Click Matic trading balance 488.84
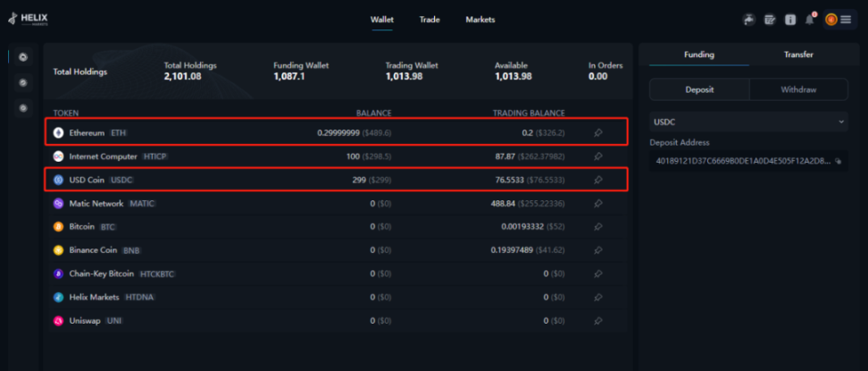 point(503,204)
